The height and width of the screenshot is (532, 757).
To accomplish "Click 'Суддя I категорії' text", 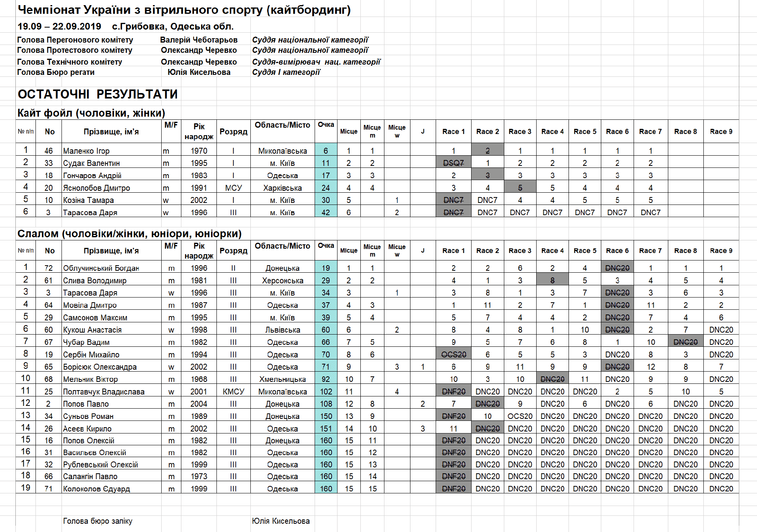I will click(x=286, y=72).
